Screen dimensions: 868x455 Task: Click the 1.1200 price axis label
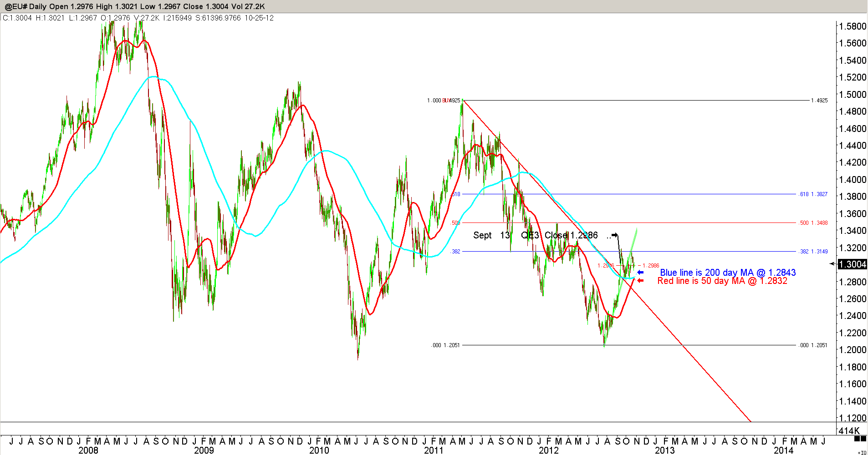(853, 418)
